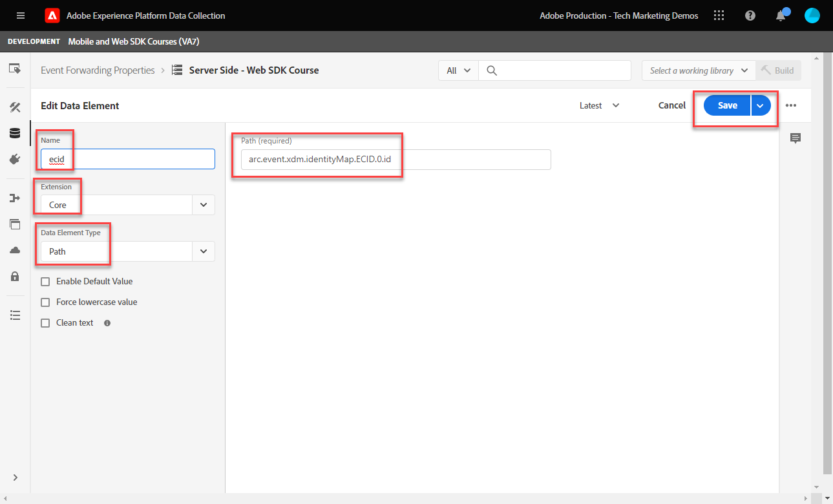This screenshot has width=833, height=504.
Task: Open the Save options dropdown arrow
Action: point(761,105)
